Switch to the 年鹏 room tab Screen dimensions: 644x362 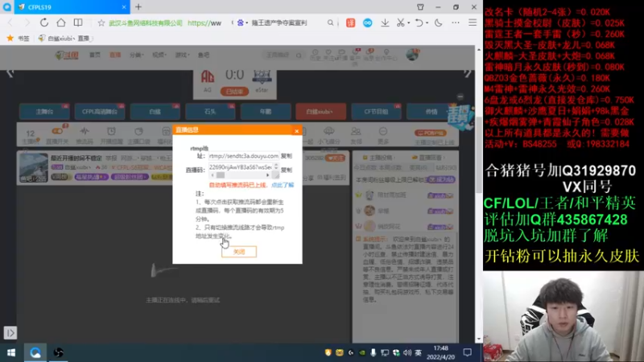[x=266, y=112]
